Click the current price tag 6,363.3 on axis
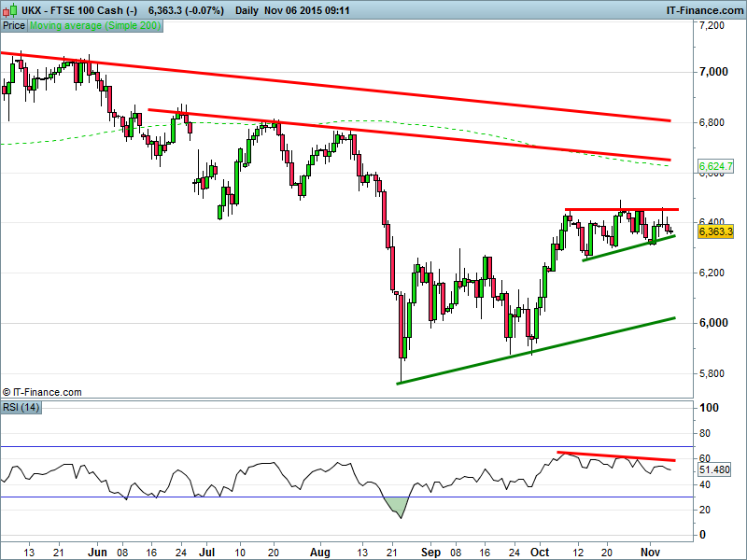This screenshot has height=560, width=747. 715,231
